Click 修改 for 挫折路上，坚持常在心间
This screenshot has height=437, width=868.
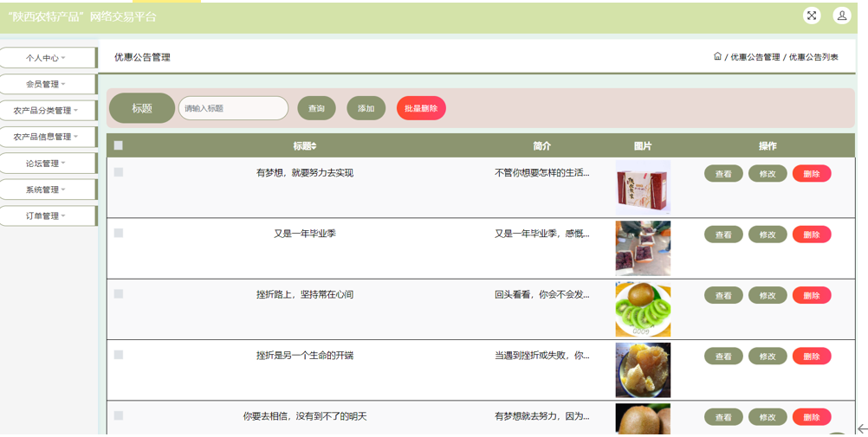coord(768,295)
